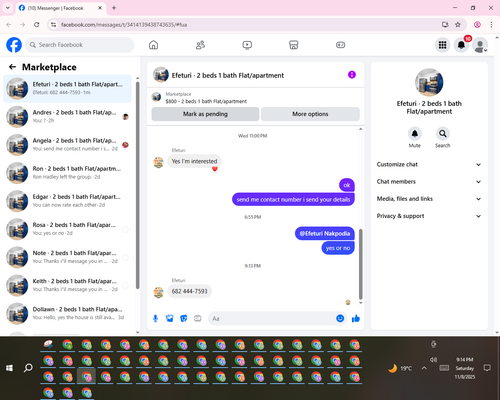
Task: Open the Windows notification center icon
Action: click(x=487, y=368)
